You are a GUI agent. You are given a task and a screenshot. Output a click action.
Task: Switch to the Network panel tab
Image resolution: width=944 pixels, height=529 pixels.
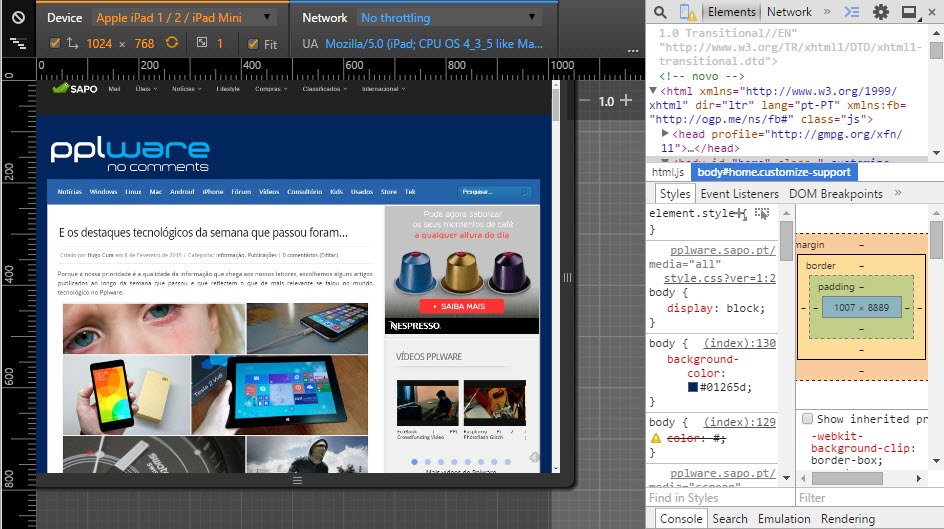point(789,12)
